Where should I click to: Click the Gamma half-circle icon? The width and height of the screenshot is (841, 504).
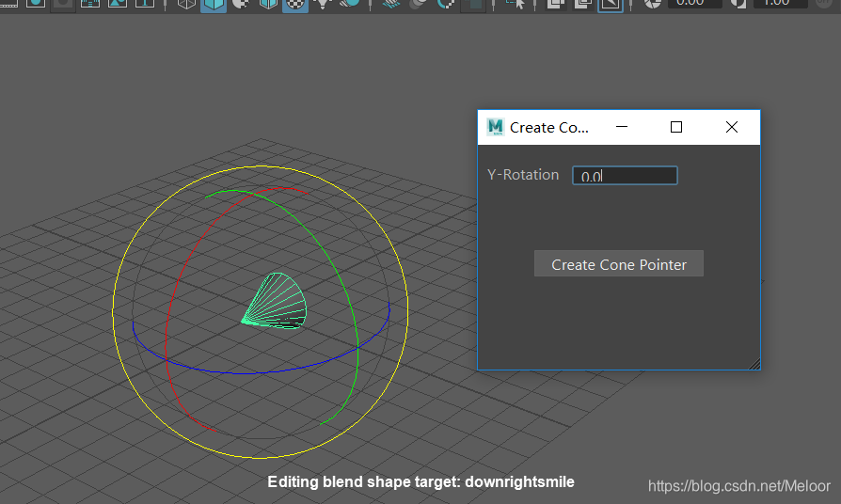(x=738, y=3)
